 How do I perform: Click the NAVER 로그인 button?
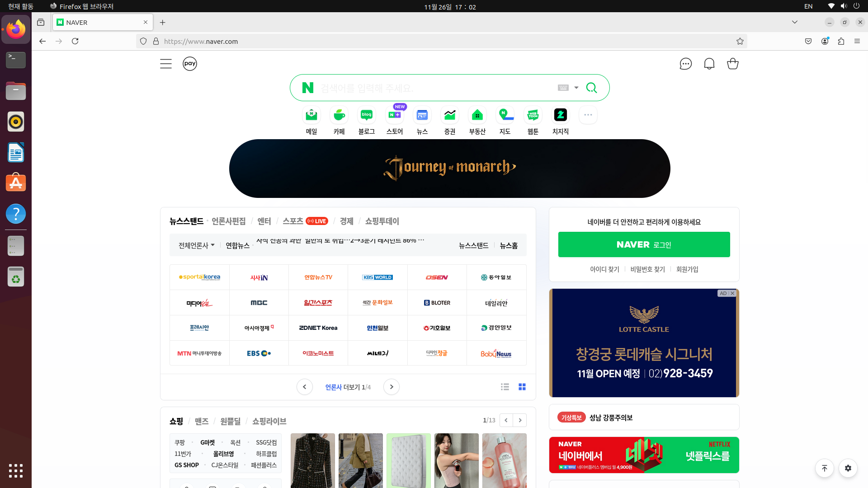[644, 244]
